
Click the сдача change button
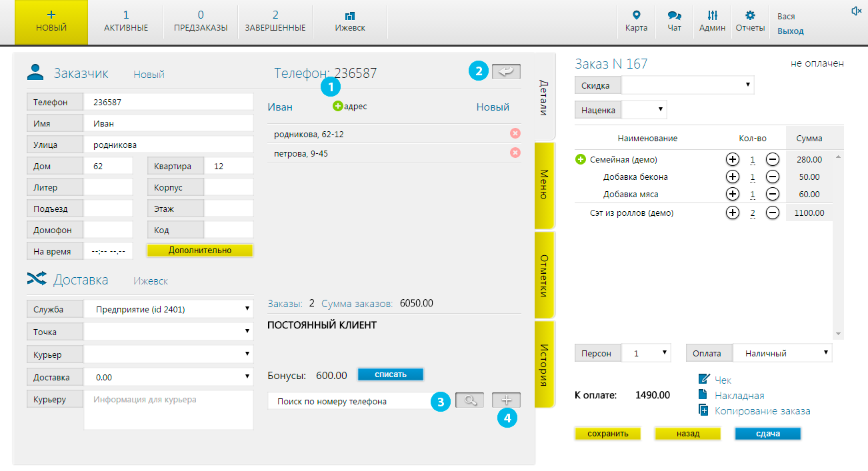pos(768,434)
